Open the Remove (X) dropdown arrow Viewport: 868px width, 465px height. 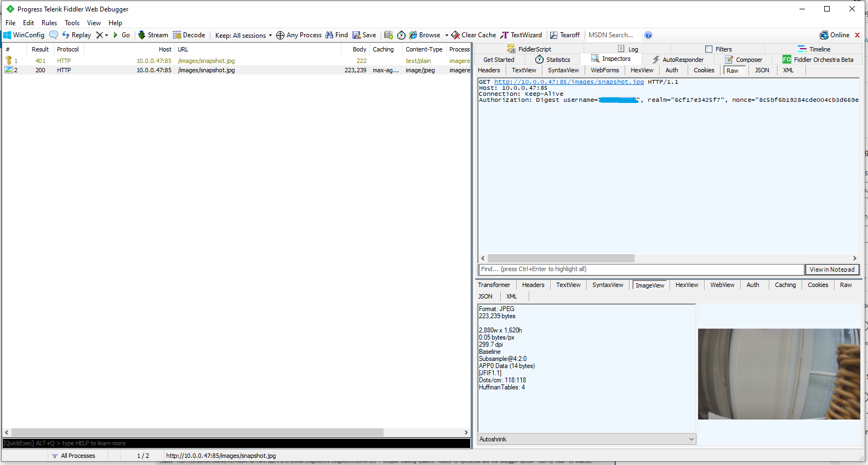(x=106, y=36)
